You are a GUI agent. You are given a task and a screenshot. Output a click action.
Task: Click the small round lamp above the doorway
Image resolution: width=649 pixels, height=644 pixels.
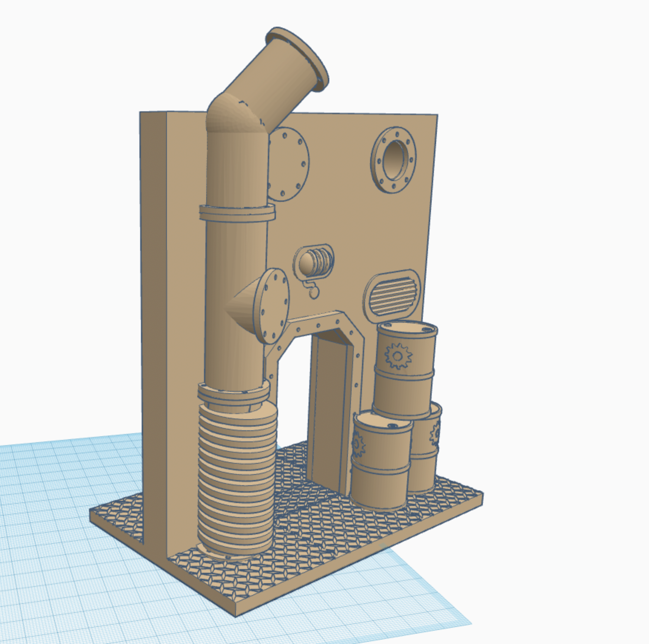314,262
